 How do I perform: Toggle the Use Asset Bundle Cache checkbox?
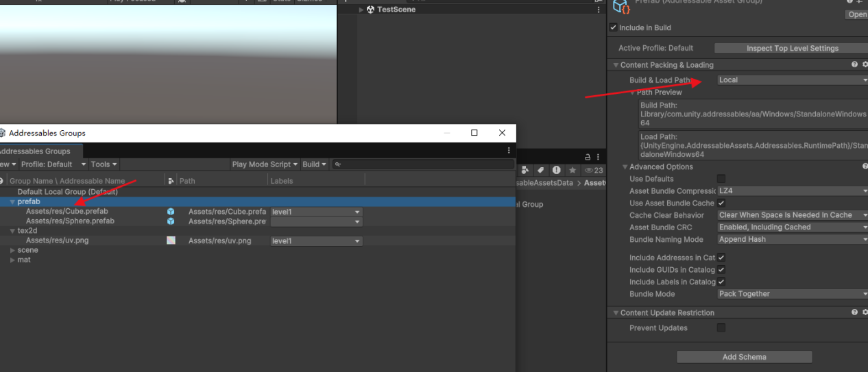click(x=721, y=203)
